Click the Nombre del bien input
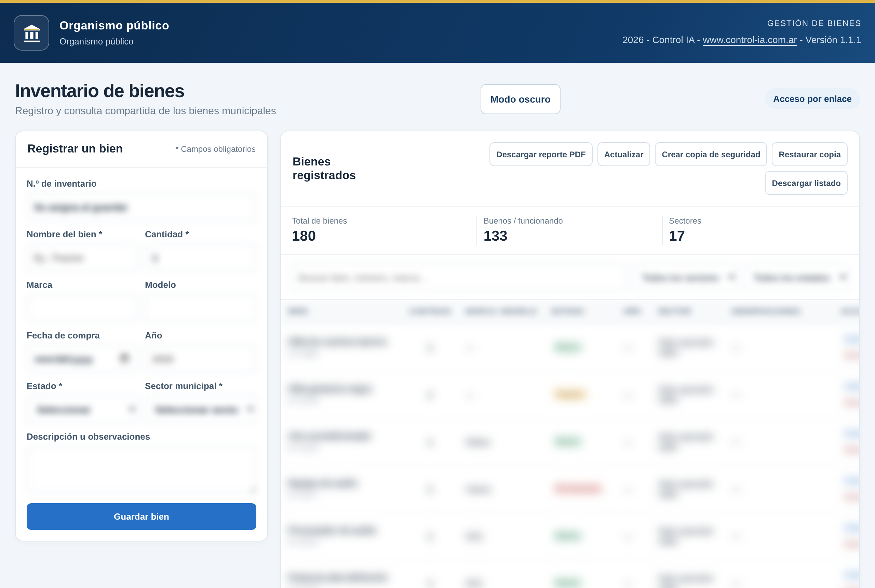Viewport: 875px width, 588px height. pos(82,258)
